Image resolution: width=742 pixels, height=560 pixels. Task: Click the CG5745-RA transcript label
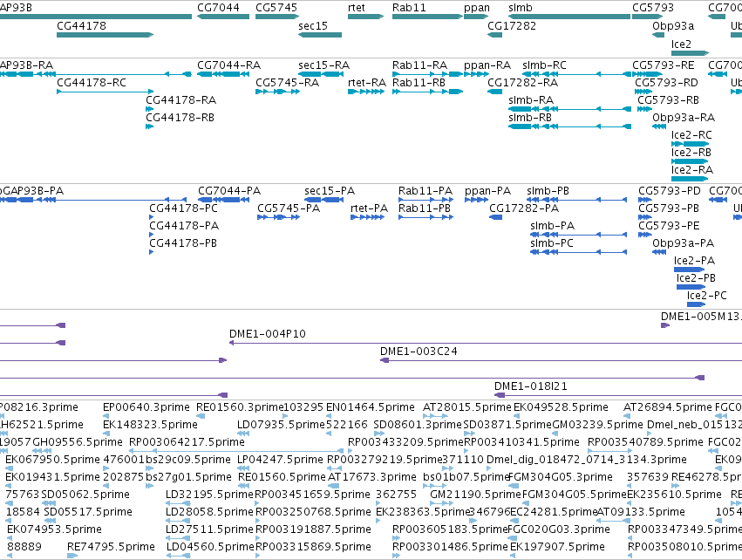point(287,83)
